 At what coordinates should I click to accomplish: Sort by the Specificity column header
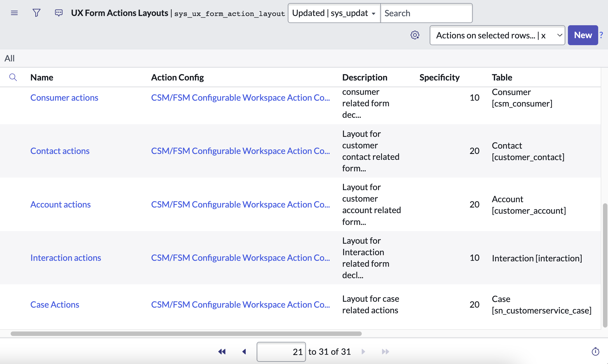point(439,77)
